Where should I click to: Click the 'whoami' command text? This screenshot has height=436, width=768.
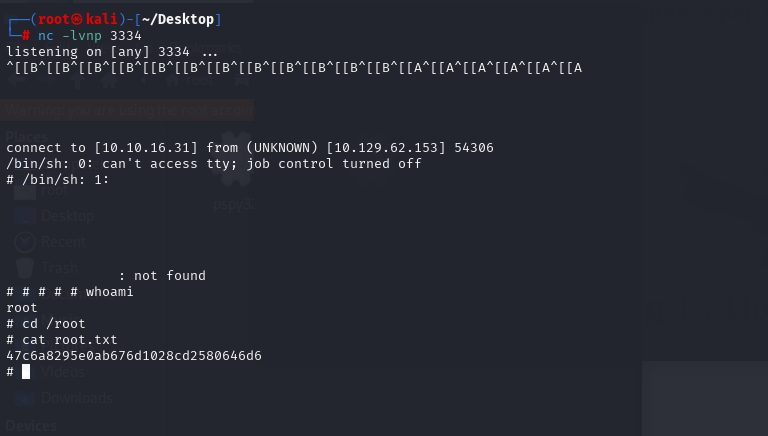109,291
